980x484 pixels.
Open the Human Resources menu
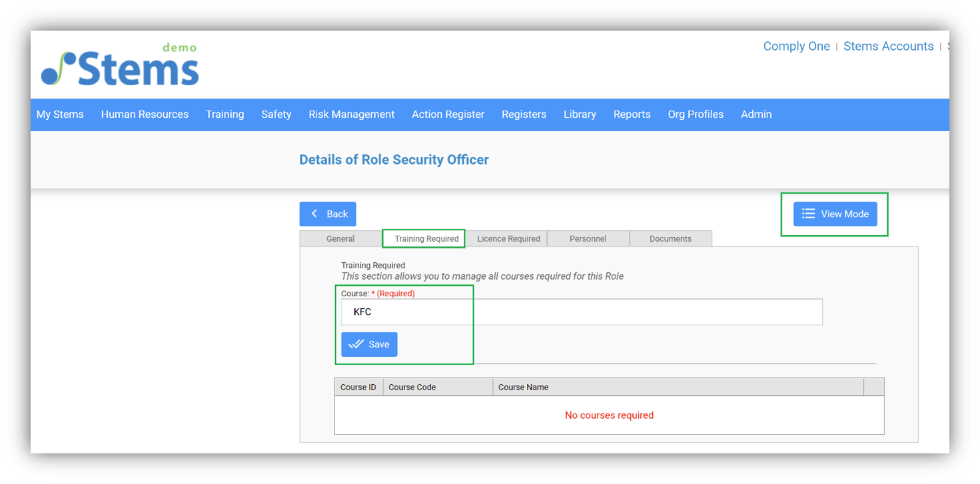coord(145,115)
